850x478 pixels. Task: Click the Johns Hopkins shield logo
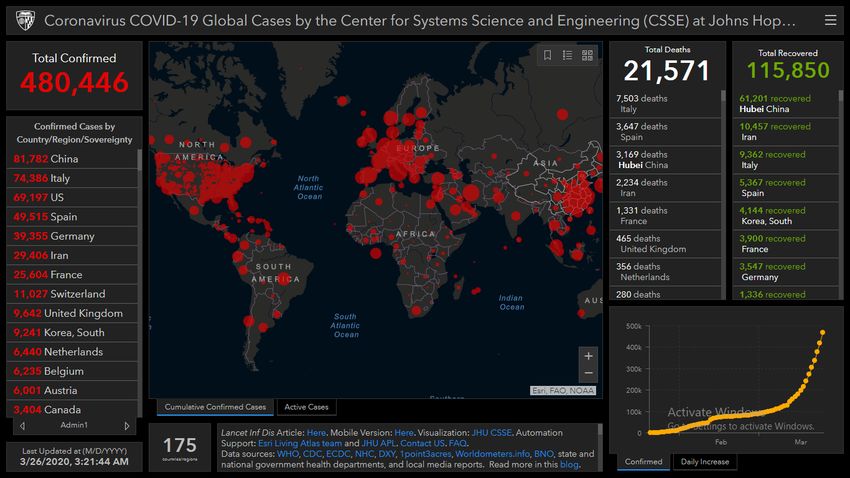[x=25, y=21]
